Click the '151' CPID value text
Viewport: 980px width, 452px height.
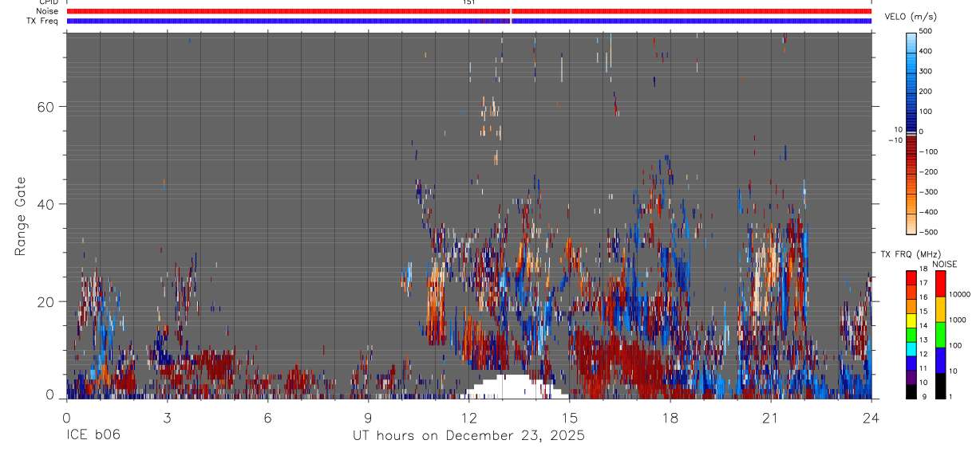click(x=469, y=2)
